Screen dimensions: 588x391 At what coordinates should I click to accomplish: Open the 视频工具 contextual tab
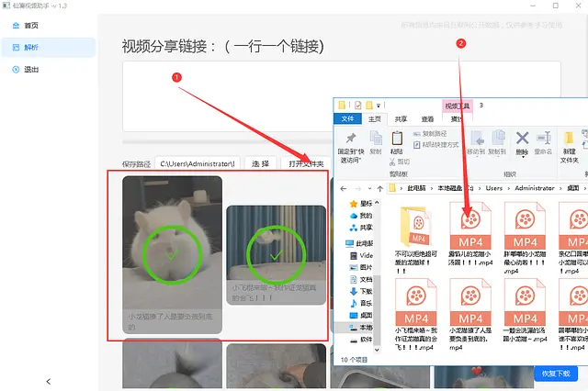point(458,106)
